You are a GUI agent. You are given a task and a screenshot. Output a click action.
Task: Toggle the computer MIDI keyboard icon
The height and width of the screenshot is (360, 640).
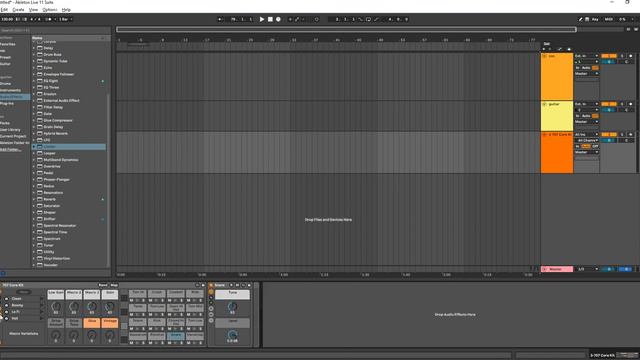pos(587,19)
